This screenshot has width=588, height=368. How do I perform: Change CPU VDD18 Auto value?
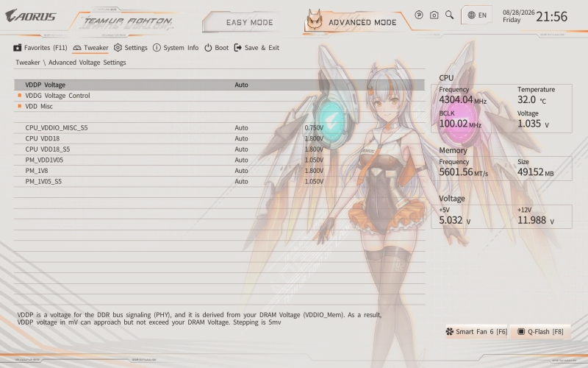point(241,138)
